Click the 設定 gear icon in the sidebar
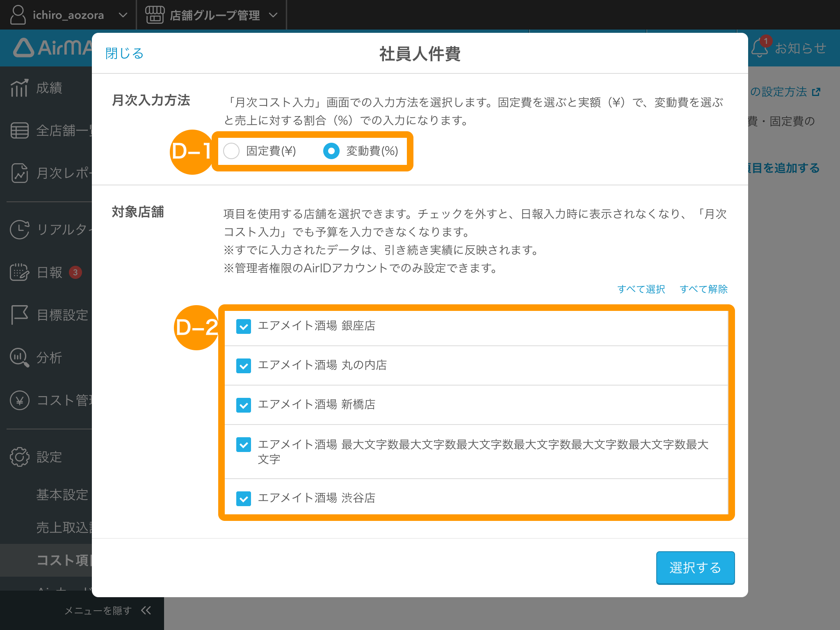840x630 pixels. 19,457
